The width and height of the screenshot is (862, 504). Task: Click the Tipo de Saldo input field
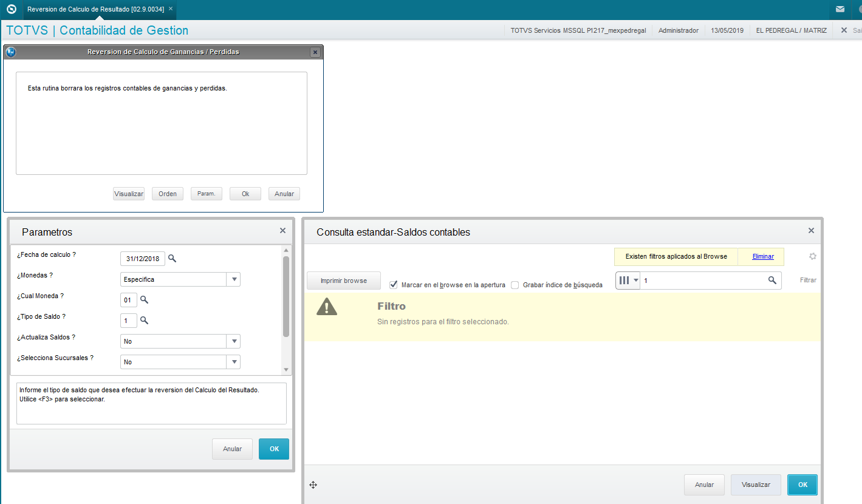click(x=129, y=321)
